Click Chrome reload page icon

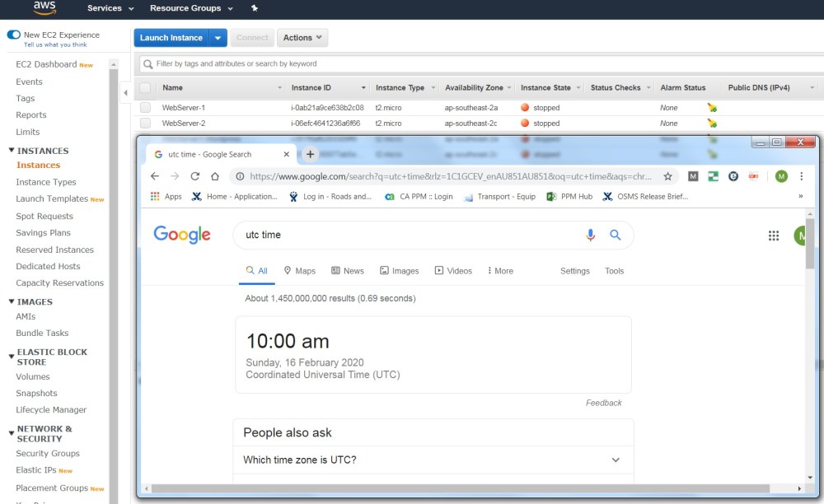195,176
